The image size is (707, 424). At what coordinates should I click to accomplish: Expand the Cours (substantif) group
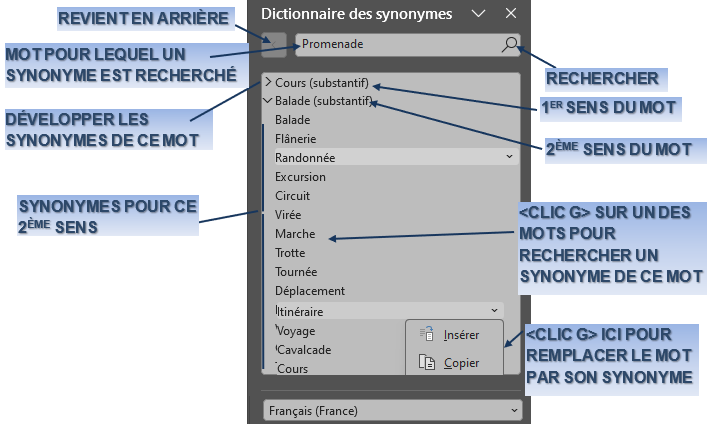coord(268,82)
